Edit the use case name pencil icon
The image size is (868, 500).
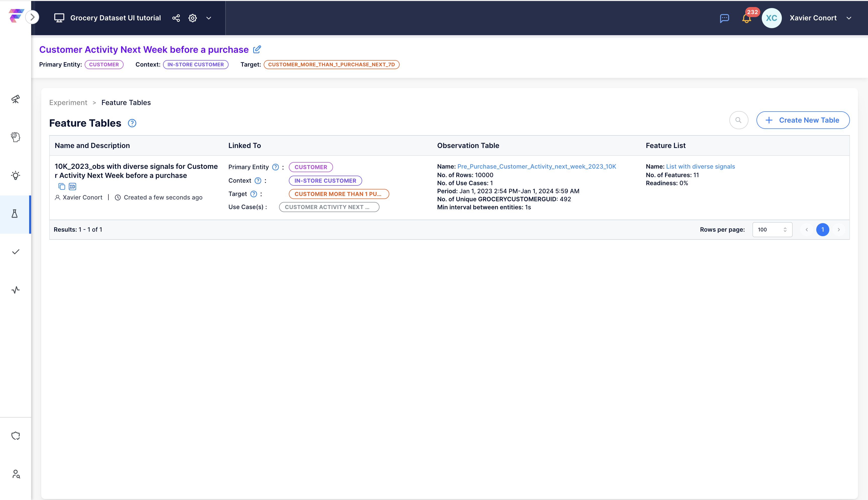click(257, 49)
